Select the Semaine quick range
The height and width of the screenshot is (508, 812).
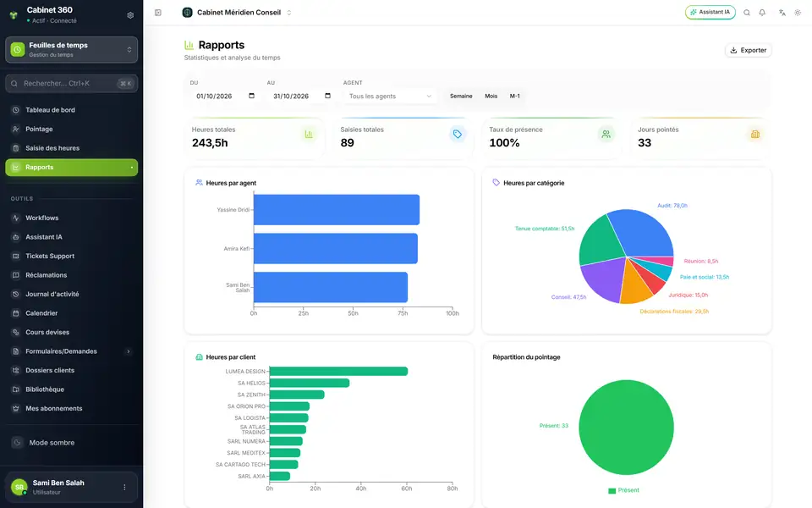(461, 96)
